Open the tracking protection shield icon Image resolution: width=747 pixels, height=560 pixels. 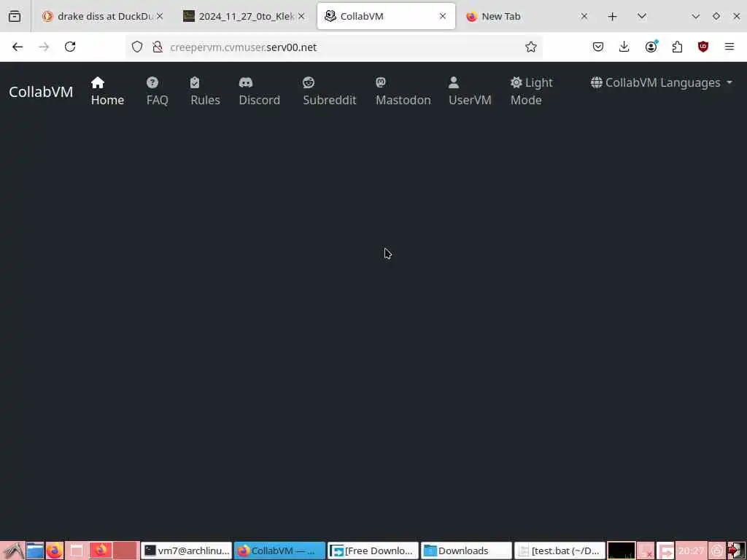137,47
